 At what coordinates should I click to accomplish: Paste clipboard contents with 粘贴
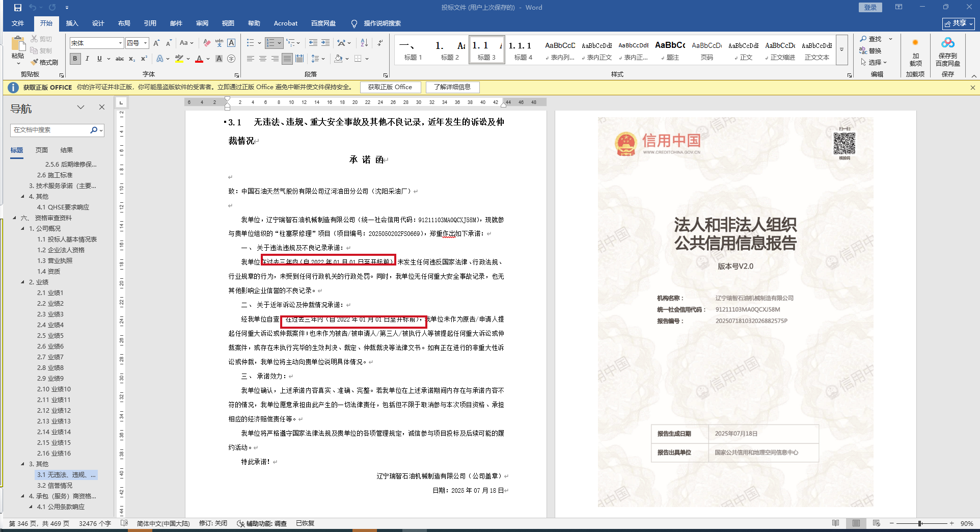(18, 50)
